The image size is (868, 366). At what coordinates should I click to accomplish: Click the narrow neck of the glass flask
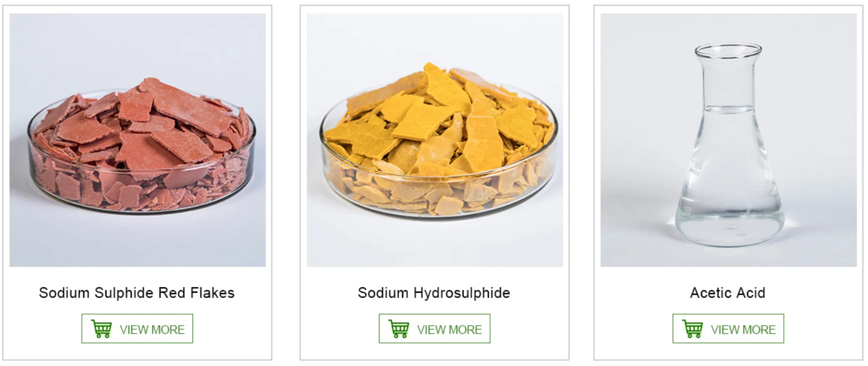(729, 81)
